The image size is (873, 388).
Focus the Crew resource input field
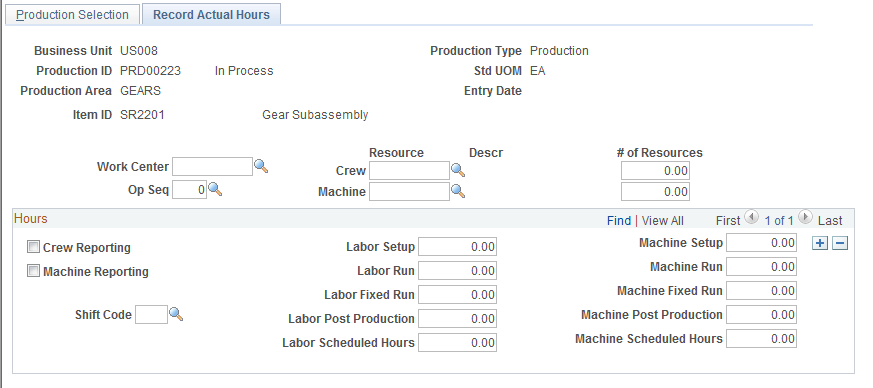(409, 170)
